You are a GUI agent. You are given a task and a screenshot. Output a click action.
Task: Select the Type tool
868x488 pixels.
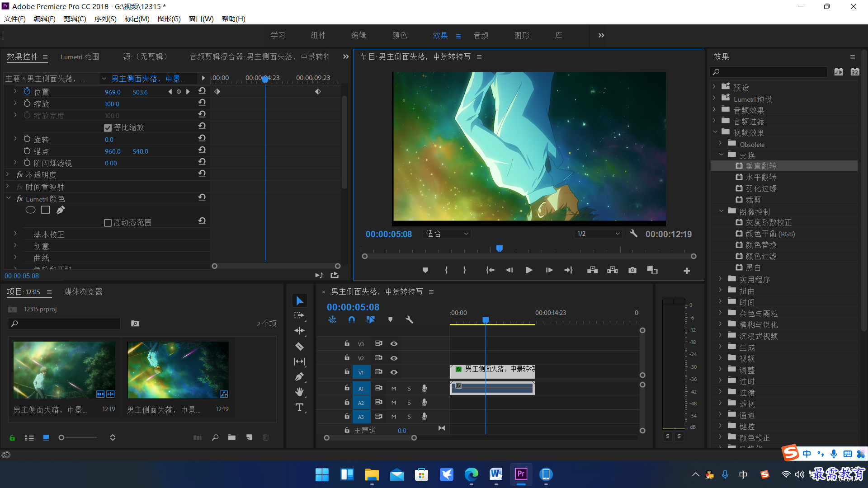coord(299,407)
